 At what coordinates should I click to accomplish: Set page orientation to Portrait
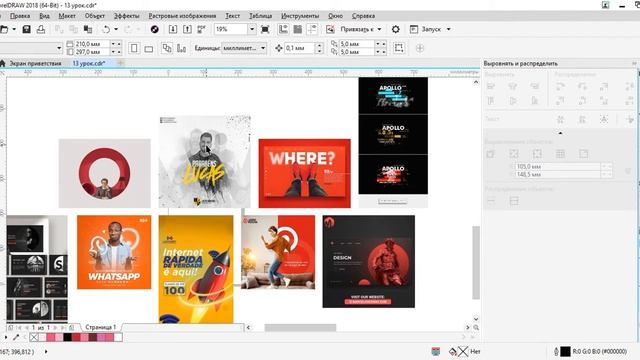point(134,48)
